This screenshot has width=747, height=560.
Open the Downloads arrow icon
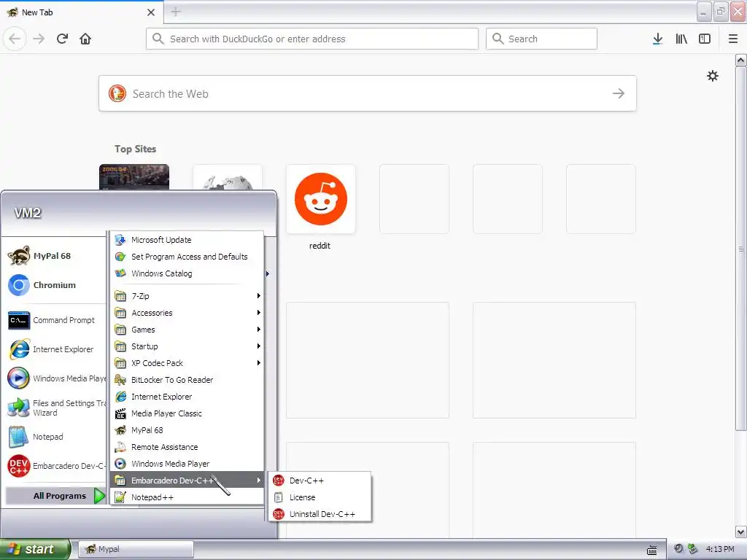657,39
